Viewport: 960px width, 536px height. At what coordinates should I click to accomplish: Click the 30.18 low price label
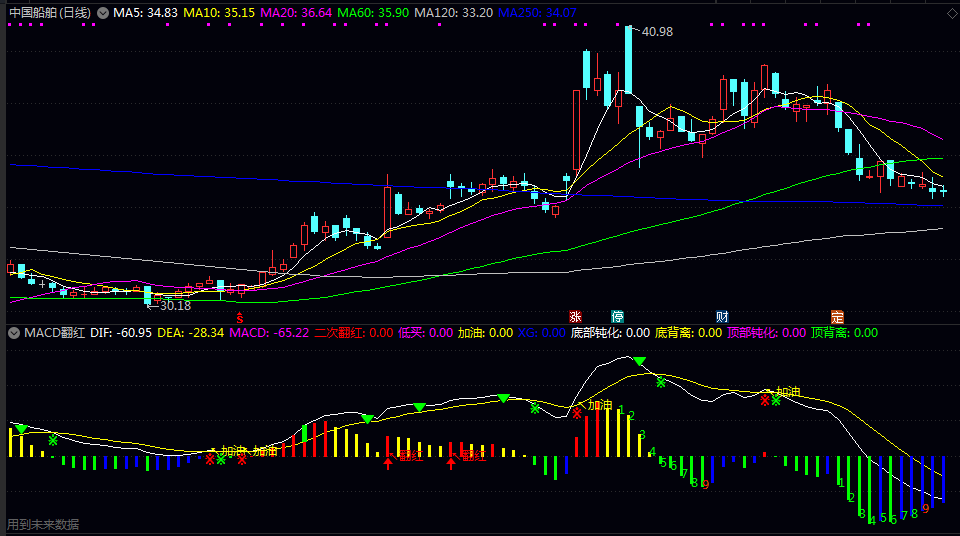(172, 305)
